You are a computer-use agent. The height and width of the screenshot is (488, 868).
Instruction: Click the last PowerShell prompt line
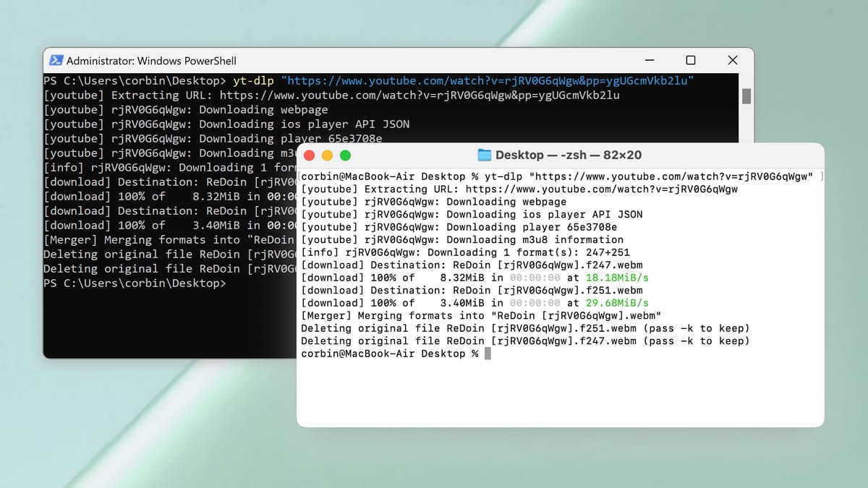pos(134,283)
